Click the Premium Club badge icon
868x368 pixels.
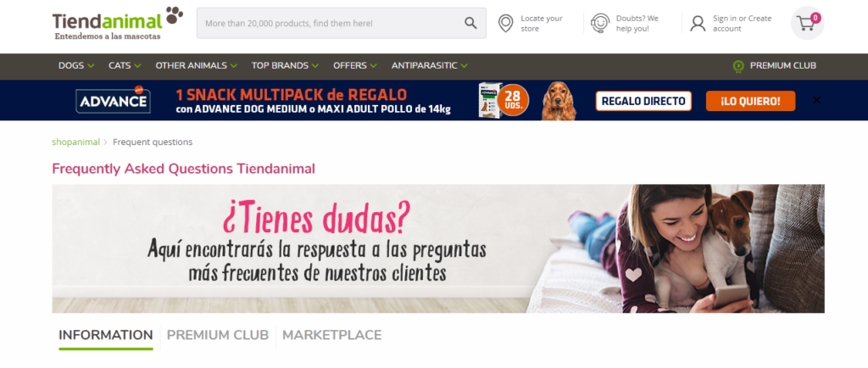738,66
